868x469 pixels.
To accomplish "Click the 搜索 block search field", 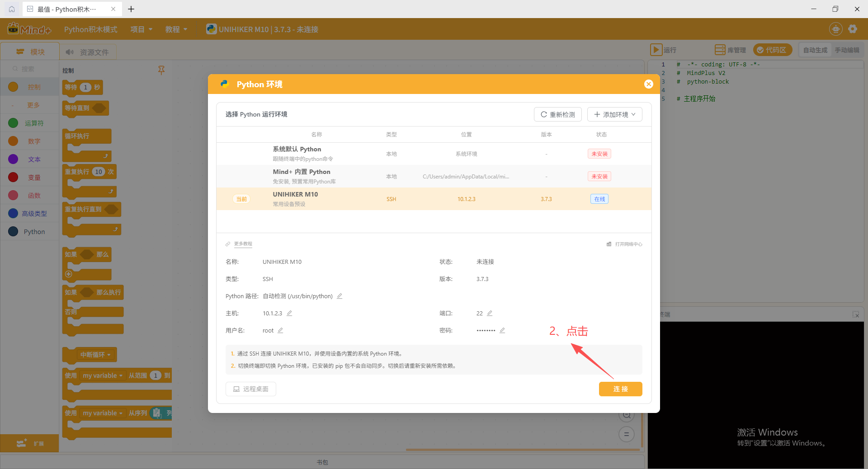I will pyautogui.click(x=29, y=69).
